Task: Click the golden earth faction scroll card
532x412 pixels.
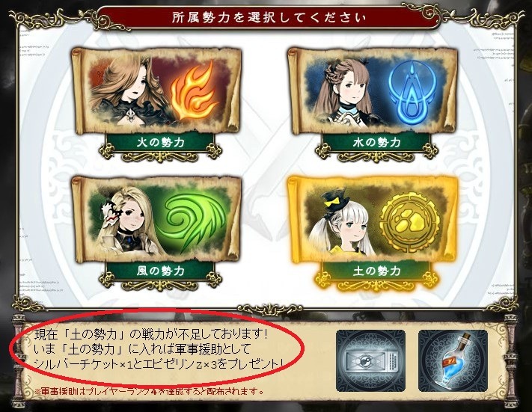Action: click(373, 221)
